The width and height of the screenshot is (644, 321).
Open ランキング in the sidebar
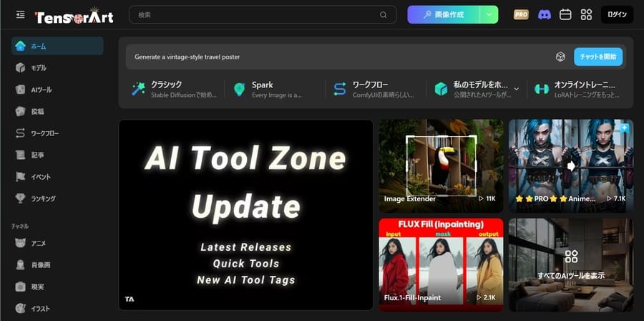click(x=57, y=198)
